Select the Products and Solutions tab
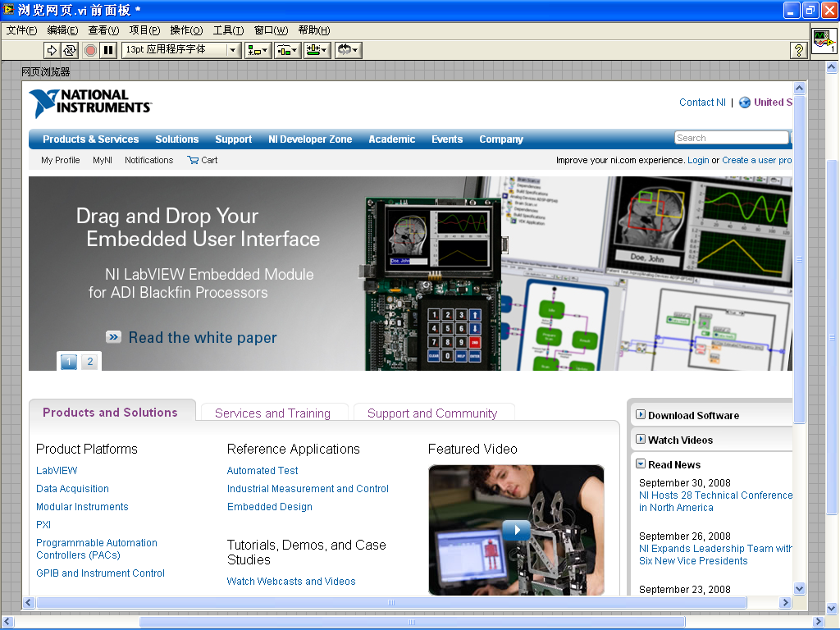The width and height of the screenshot is (840, 630). [111, 412]
